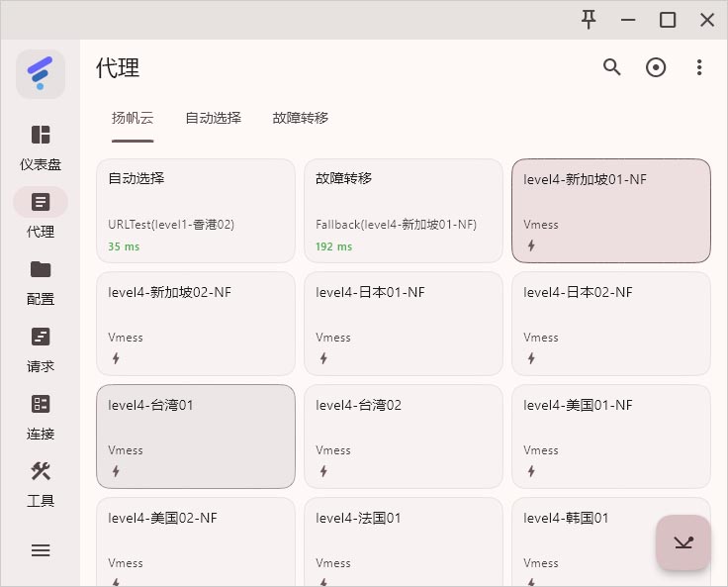728x587 pixels.
Task: Test latency lightning icon on level4-日本01-NF
Action: pyautogui.click(x=323, y=358)
